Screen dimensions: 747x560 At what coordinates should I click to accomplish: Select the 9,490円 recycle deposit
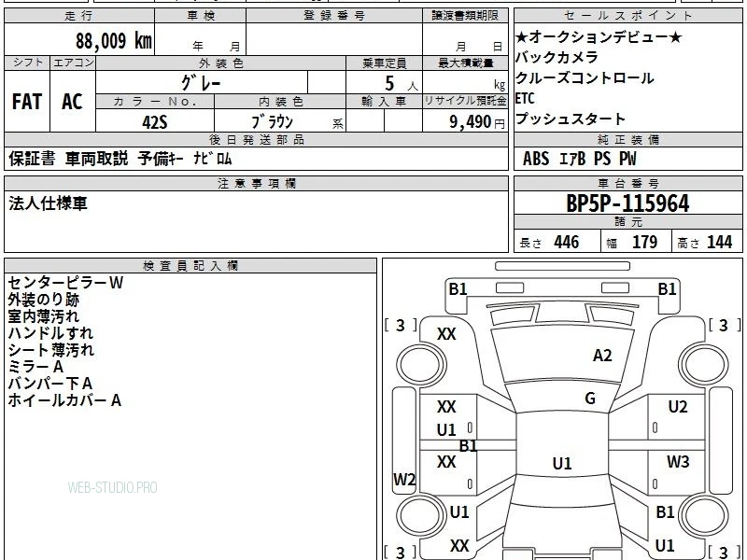(477, 122)
